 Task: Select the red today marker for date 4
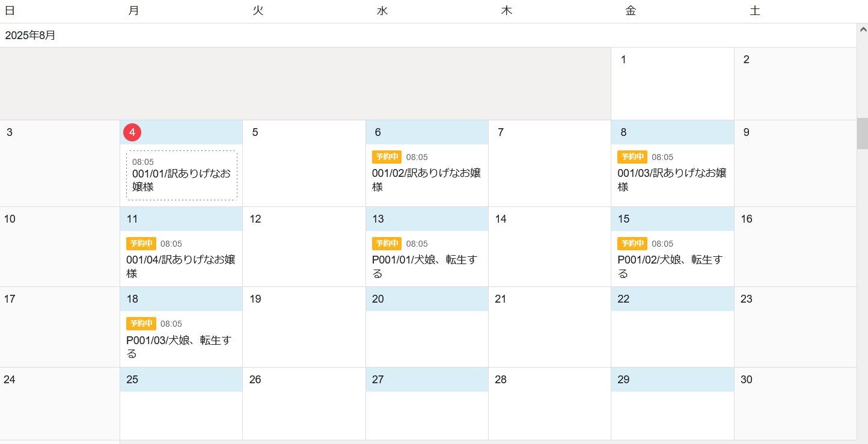point(132,132)
